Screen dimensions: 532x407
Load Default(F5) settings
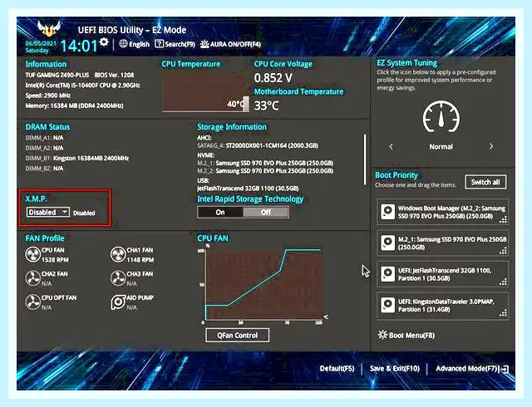tap(337, 368)
